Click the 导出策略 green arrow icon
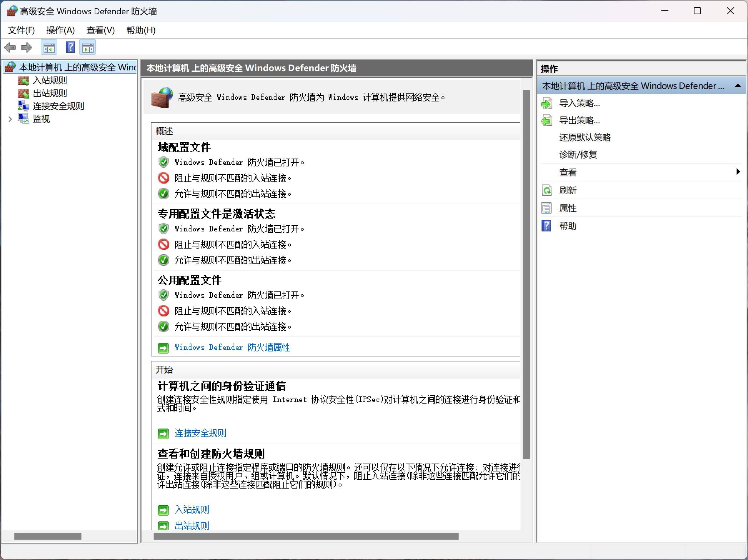The height and width of the screenshot is (560, 748). click(547, 121)
